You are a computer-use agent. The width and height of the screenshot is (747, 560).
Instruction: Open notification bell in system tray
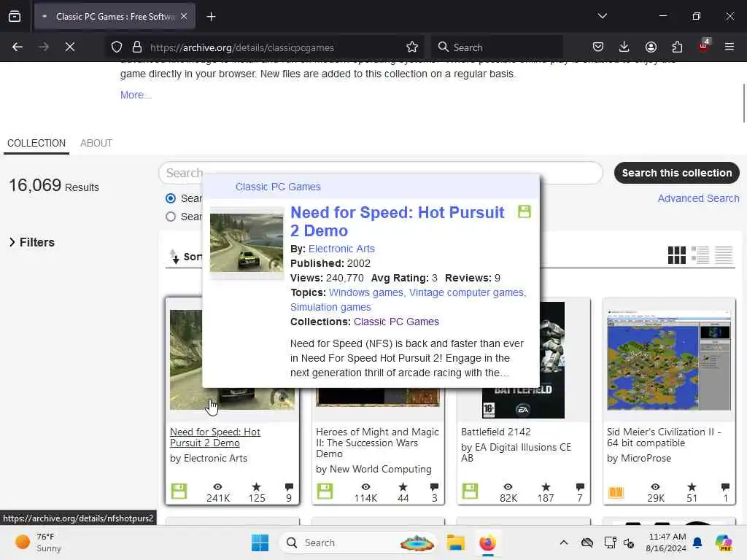point(697,542)
